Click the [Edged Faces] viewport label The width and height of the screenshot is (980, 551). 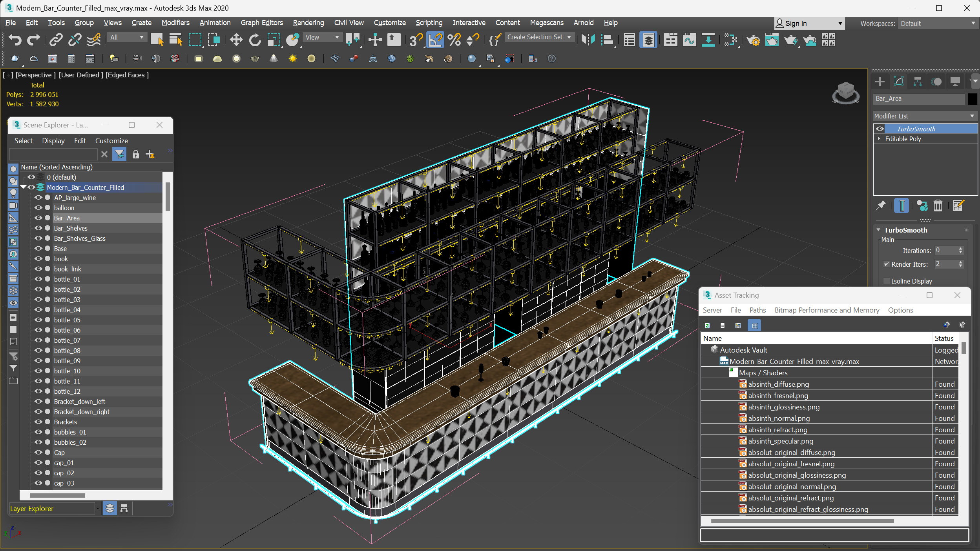pos(127,75)
